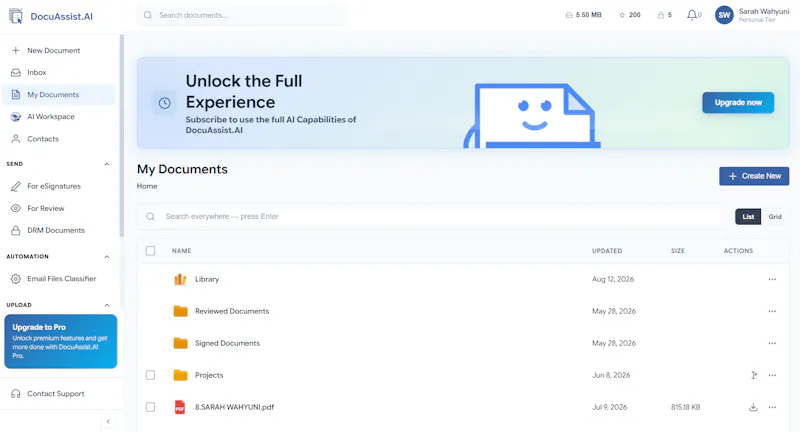This screenshot has width=800, height=432.
Task: Open the more options menu for Library
Action: click(x=772, y=279)
